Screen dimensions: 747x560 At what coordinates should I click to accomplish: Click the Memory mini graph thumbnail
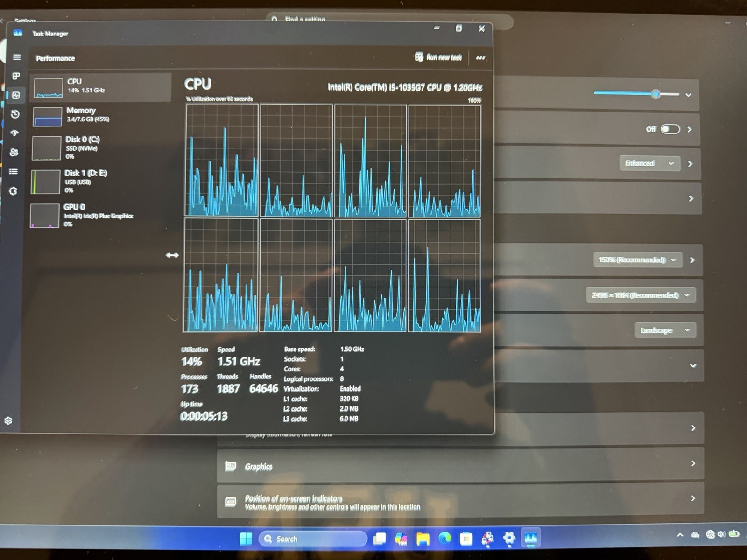tap(47, 117)
